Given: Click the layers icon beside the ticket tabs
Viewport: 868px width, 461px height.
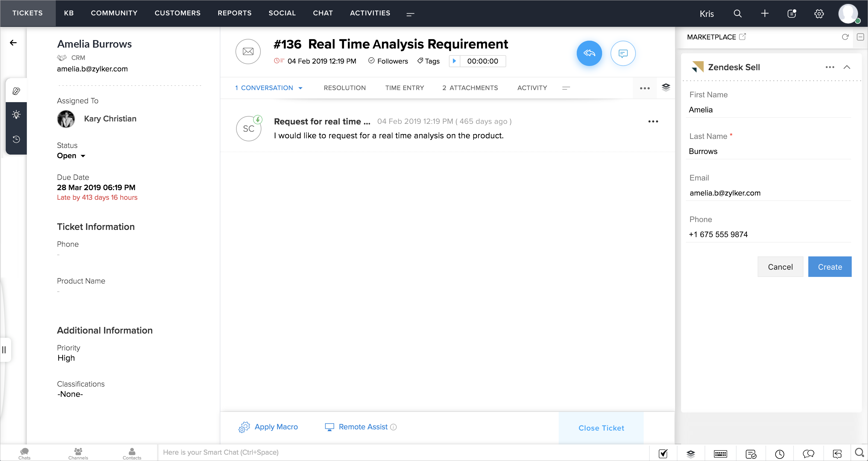Looking at the screenshot, I should point(665,88).
